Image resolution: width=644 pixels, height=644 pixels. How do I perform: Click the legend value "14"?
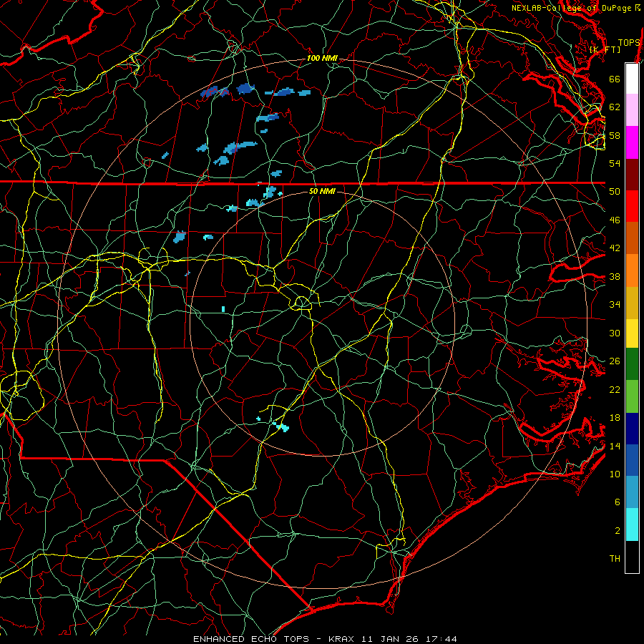pos(615,446)
